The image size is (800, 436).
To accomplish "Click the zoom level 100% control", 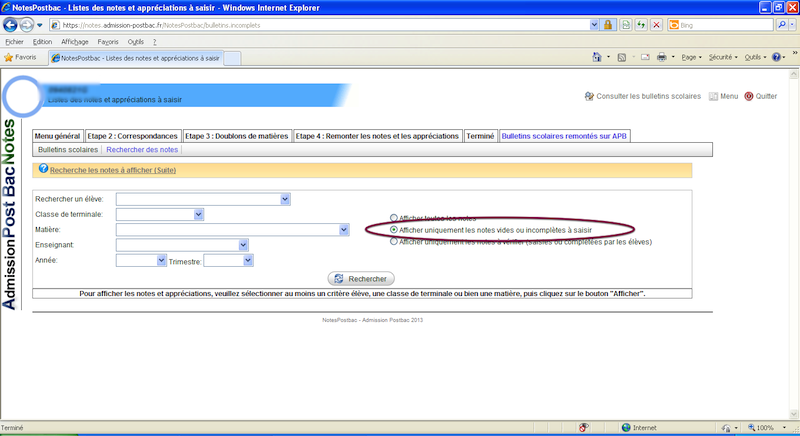I will pos(765,428).
